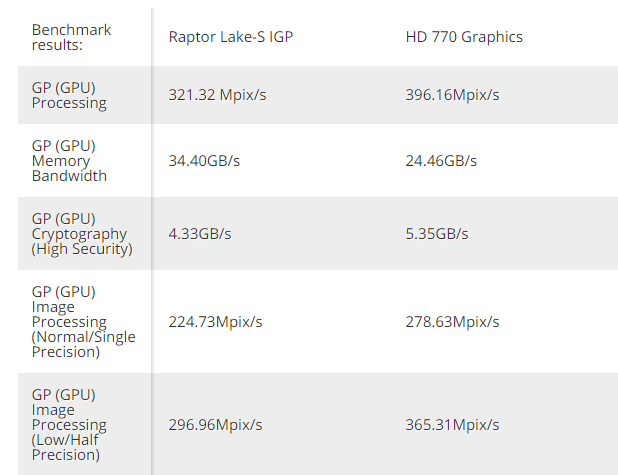
Task: Click the 396.16Mpix/s processing value
Action: pos(452,95)
